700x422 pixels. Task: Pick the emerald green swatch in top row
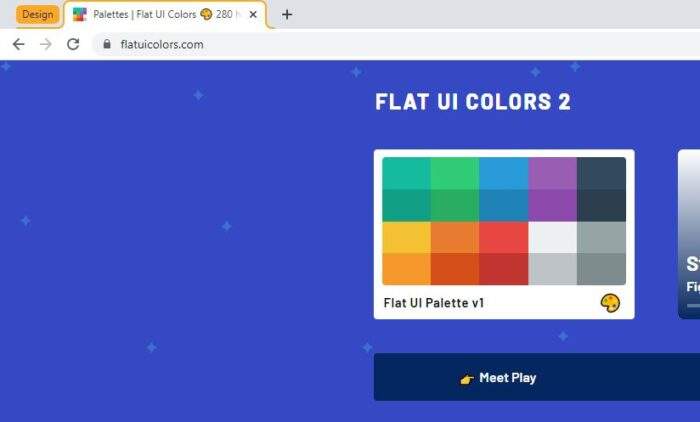[455, 173]
